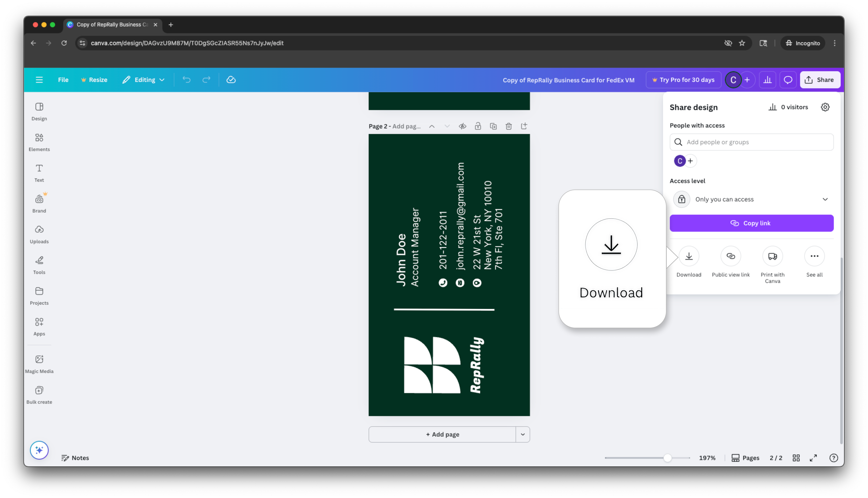Viewport: 868px width, 498px height.
Task: Move Page 2 up with arrow
Action: pos(432,126)
